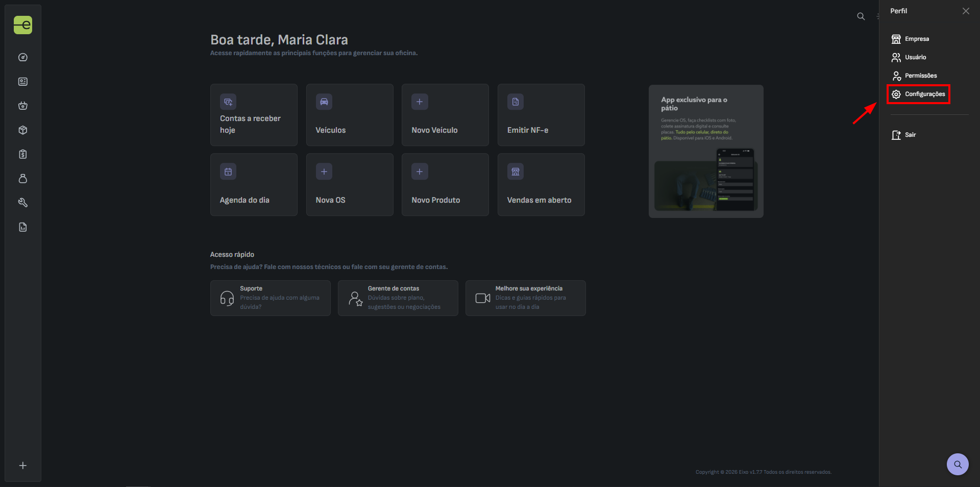
Task: Click the Eixo logo in the sidebar
Action: coord(23,25)
